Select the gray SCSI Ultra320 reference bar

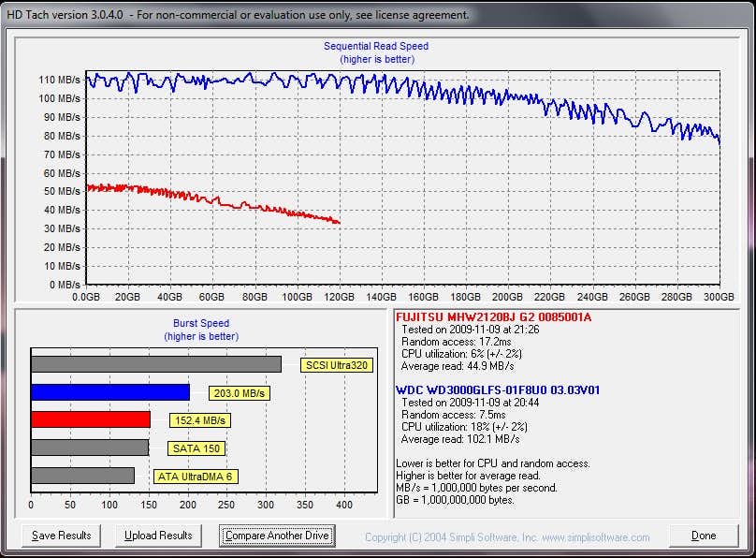(x=155, y=364)
